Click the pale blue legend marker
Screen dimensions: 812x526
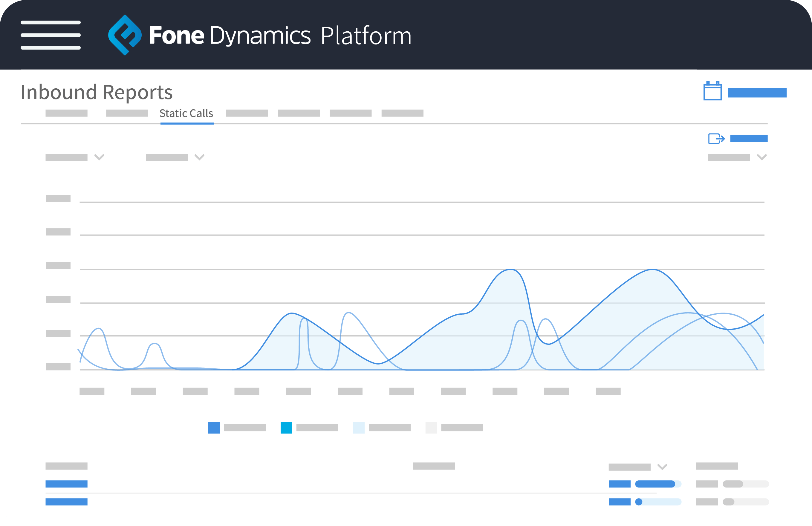tap(359, 428)
